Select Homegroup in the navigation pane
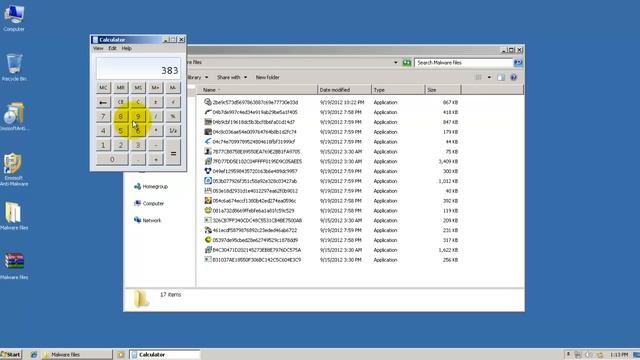 (x=151, y=187)
